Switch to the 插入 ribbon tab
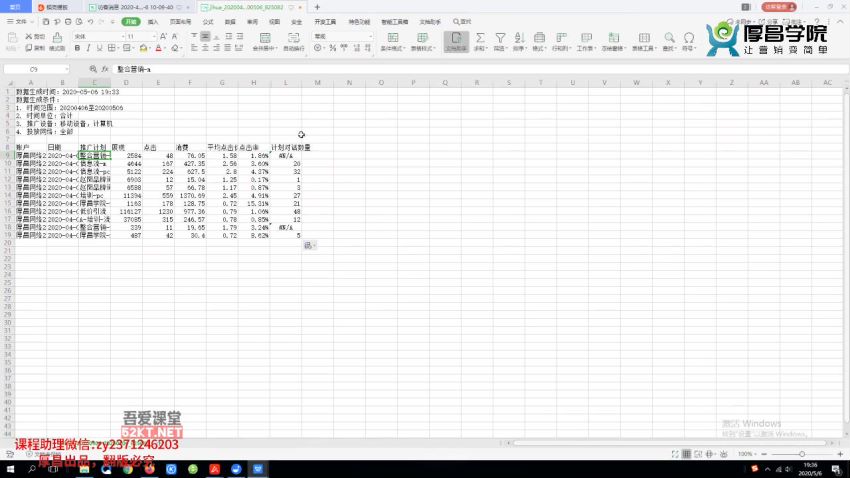 tap(152, 20)
